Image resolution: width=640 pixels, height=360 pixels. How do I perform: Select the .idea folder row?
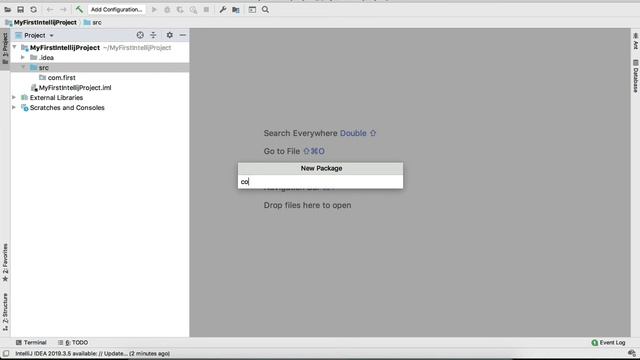coord(100,58)
